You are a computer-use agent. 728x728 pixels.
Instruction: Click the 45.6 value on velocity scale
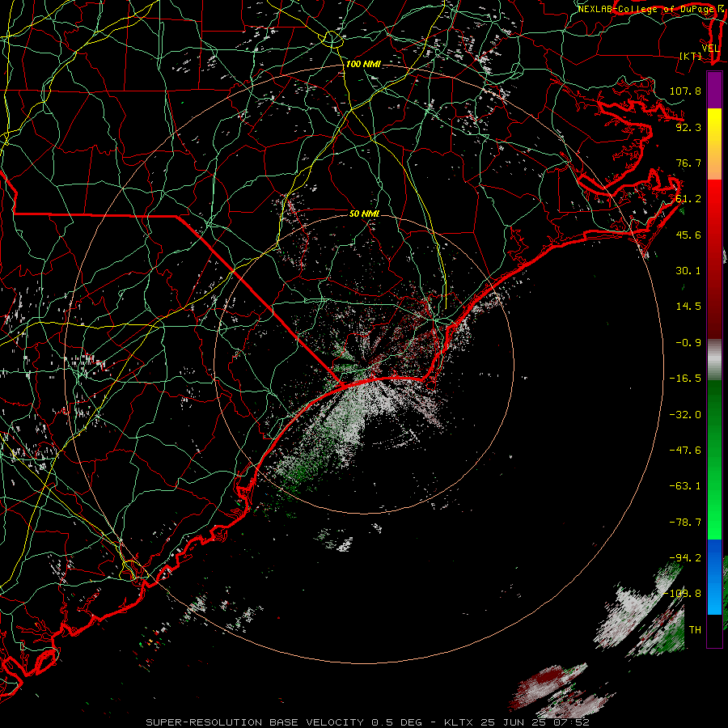pos(688,235)
